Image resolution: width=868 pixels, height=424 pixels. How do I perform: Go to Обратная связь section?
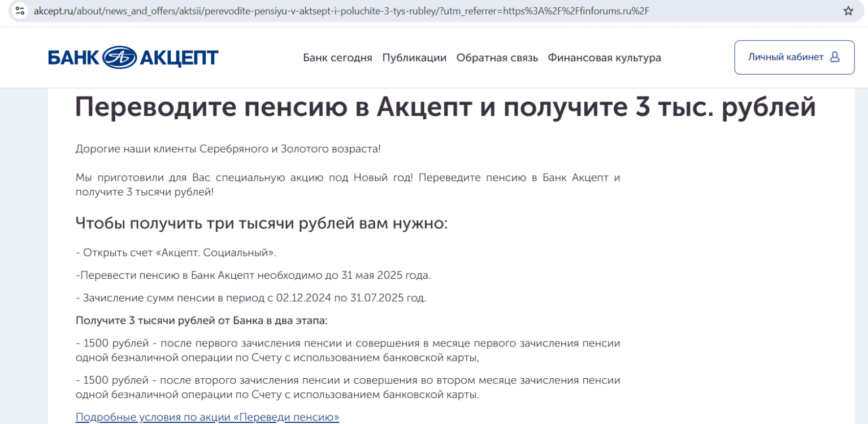tap(497, 58)
